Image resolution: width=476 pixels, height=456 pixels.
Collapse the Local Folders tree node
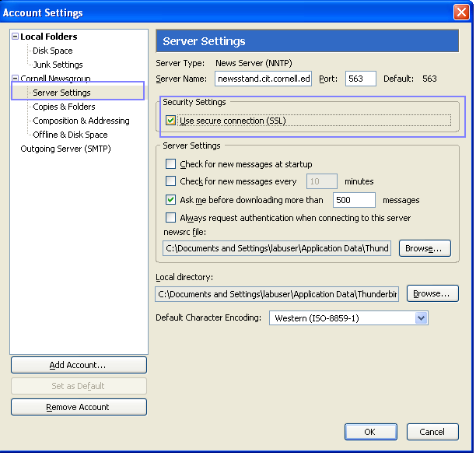click(x=16, y=37)
